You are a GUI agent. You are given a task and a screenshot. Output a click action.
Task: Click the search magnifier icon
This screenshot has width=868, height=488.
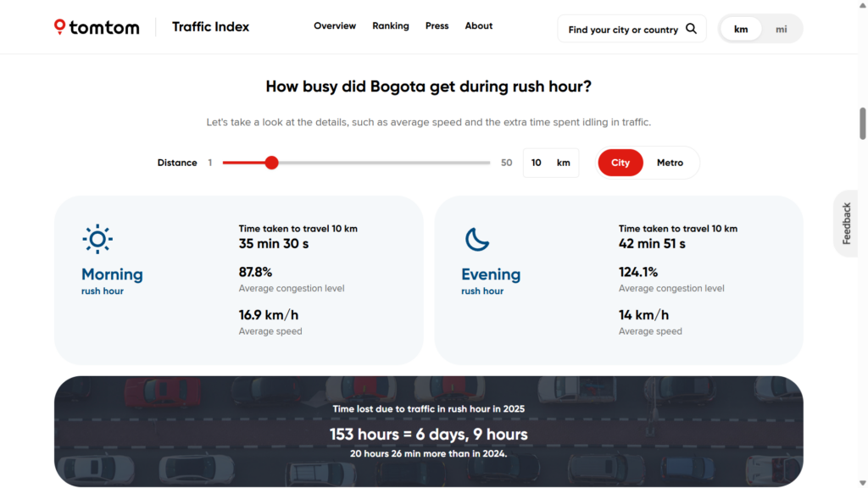691,29
